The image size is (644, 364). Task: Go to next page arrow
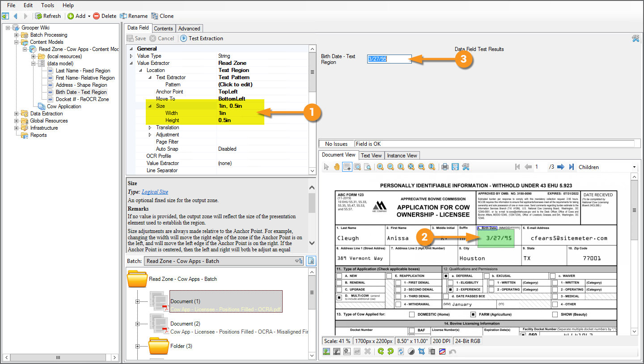(x=561, y=167)
